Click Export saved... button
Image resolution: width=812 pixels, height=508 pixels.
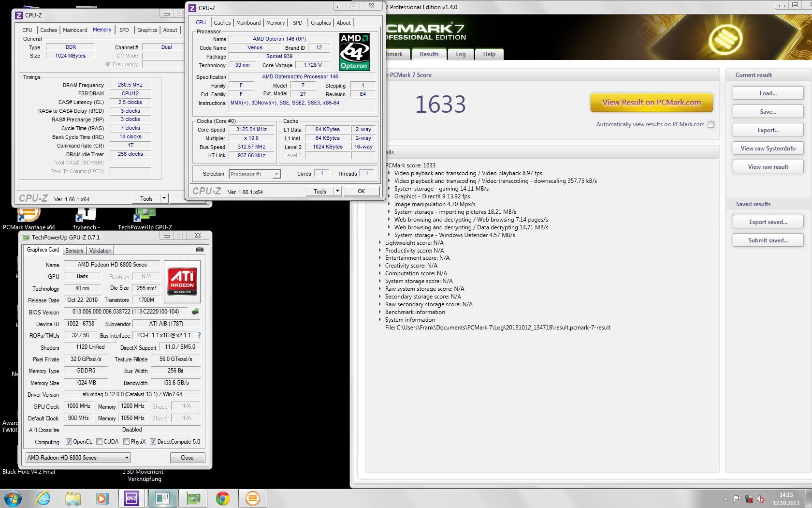(x=768, y=222)
